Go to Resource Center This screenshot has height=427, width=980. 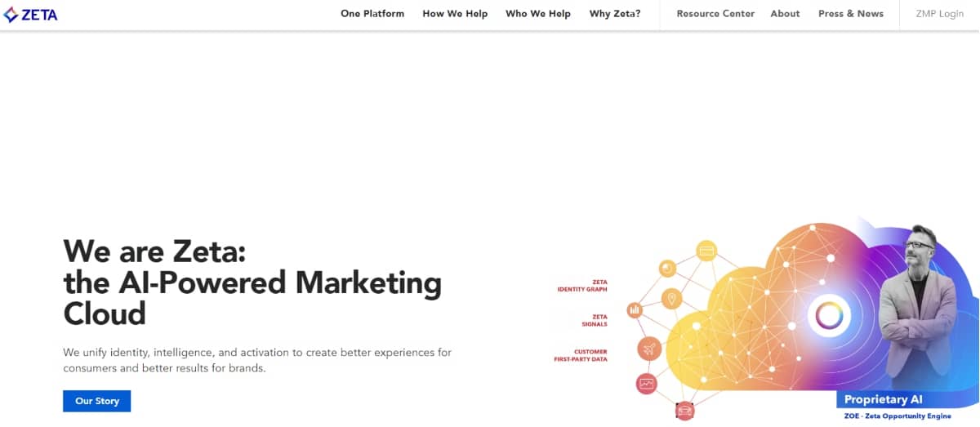point(715,14)
